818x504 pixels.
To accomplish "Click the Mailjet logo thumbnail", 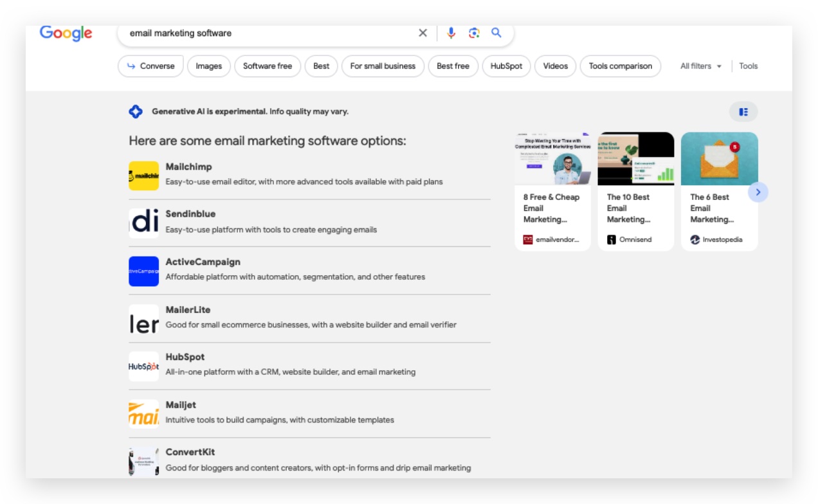I will pos(143,414).
